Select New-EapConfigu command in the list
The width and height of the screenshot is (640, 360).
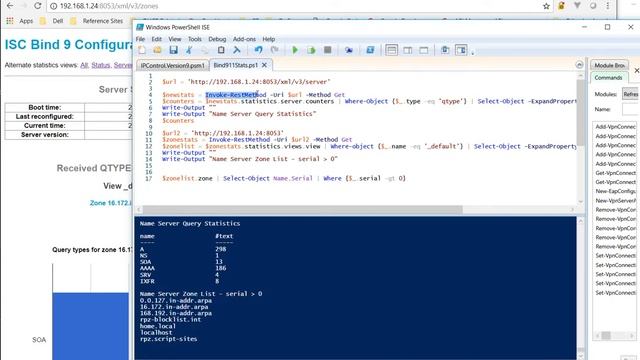(616, 191)
